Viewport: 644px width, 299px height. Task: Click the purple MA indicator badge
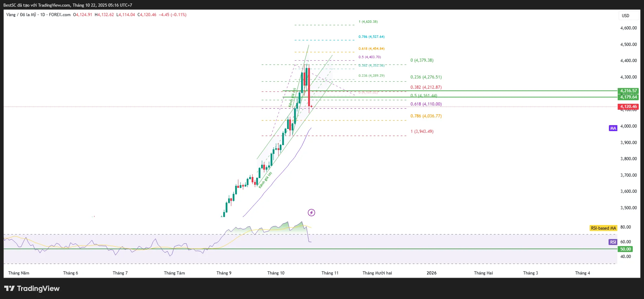tap(613, 128)
